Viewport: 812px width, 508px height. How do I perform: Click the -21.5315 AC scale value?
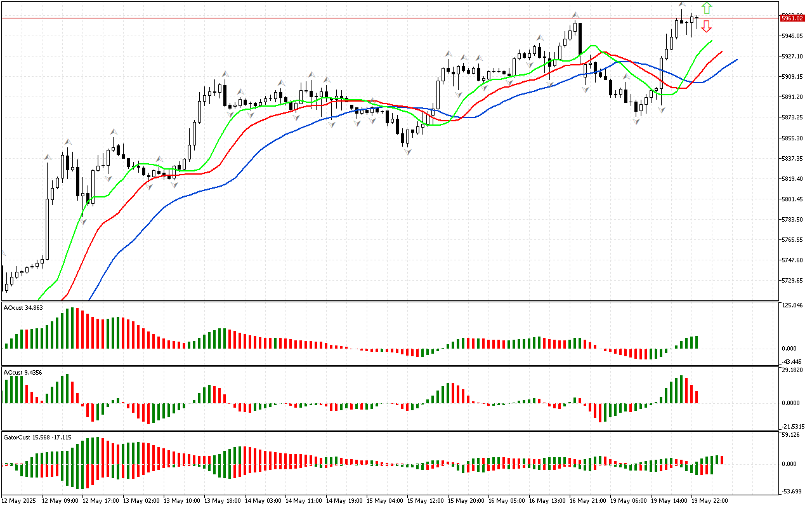click(x=793, y=426)
